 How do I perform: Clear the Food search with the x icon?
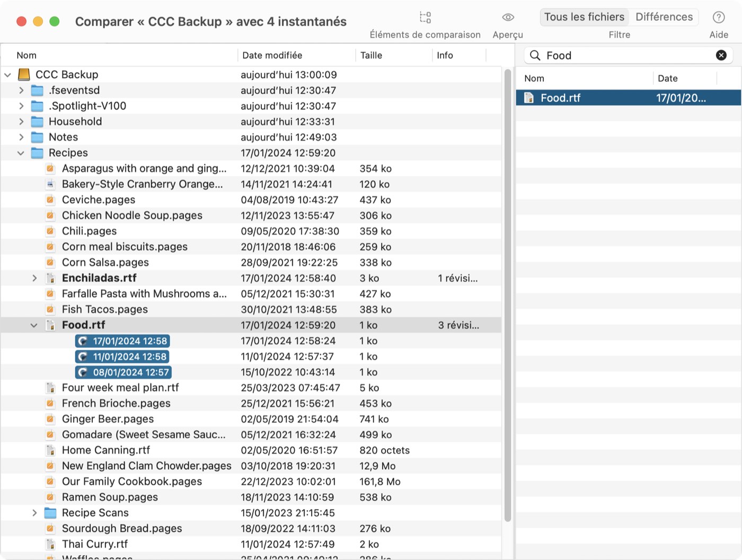click(x=721, y=55)
